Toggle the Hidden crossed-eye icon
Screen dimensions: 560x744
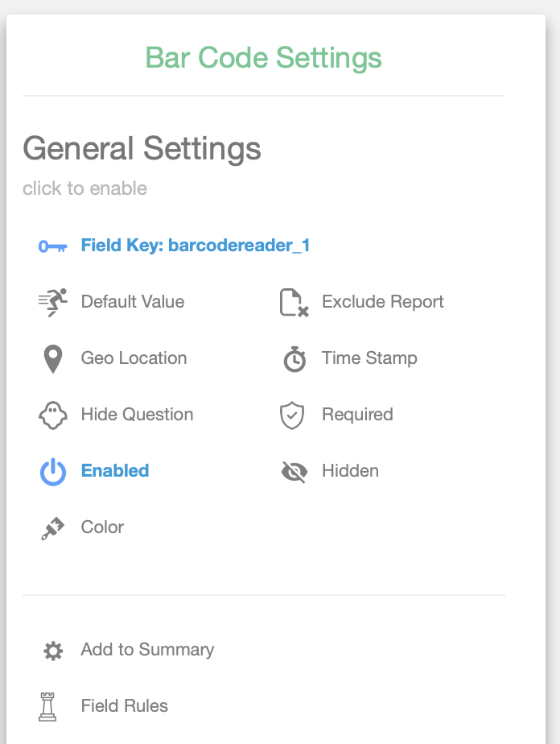coord(294,472)
